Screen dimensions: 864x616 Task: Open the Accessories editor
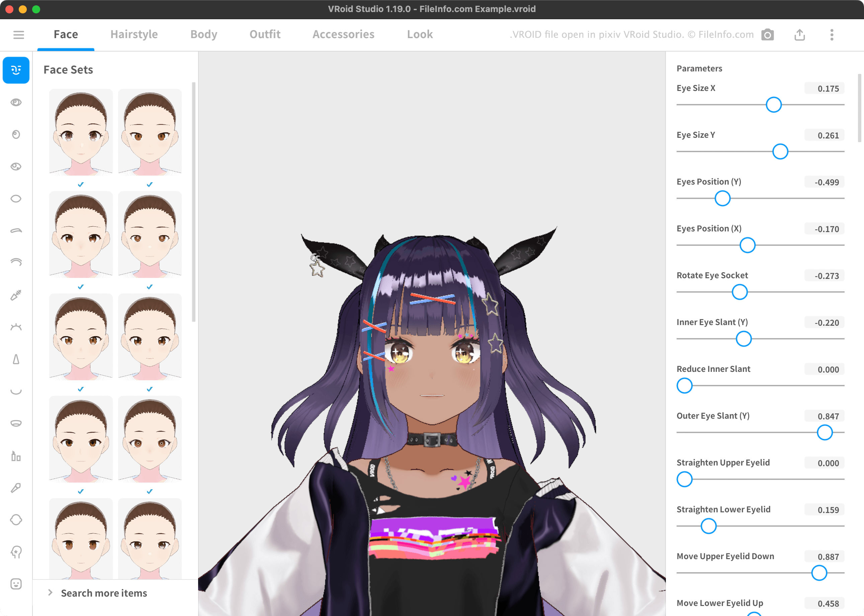pos(343,34)
